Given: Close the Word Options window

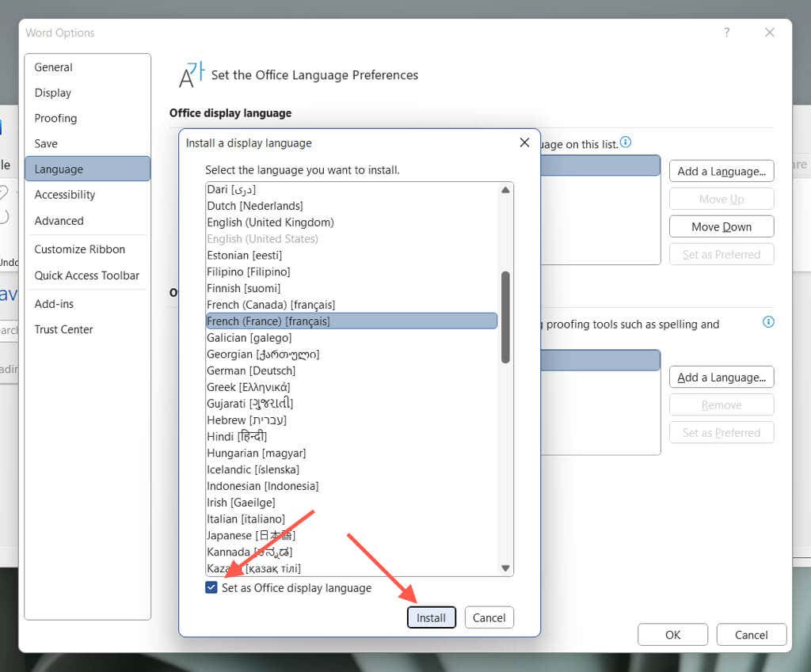Looking at the screenshot, I should tap(769, 32).
